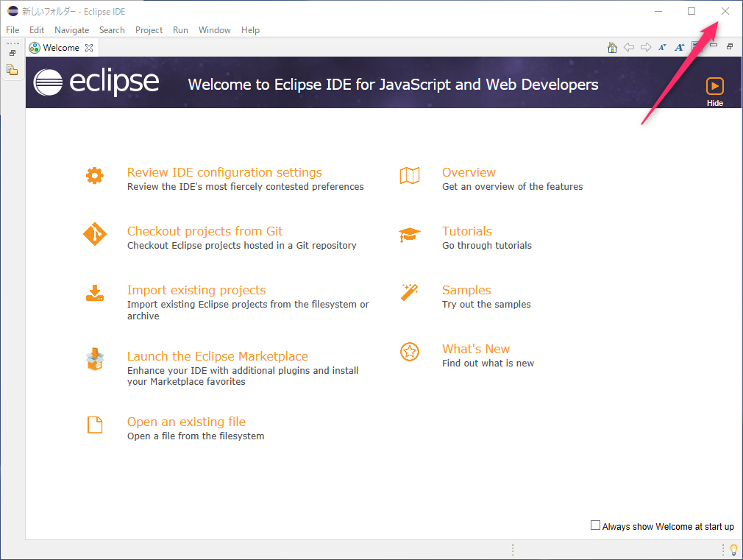Click the Hide label under play icon
743x560 pixels.
point(714,103)
